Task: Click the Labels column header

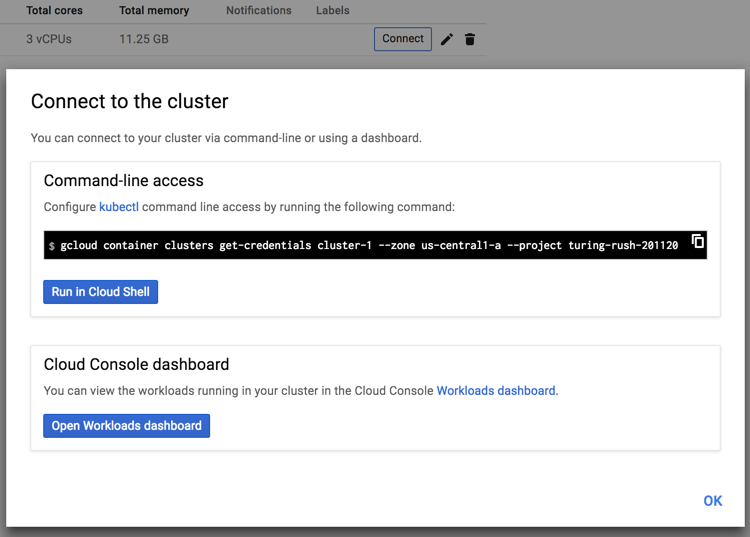Action: pos(332,11)
